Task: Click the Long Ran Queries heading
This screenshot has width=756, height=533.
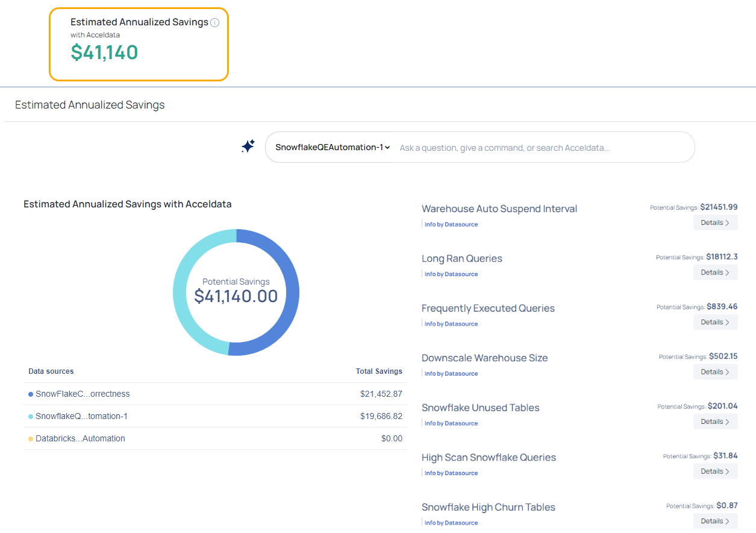Action: 462,259
